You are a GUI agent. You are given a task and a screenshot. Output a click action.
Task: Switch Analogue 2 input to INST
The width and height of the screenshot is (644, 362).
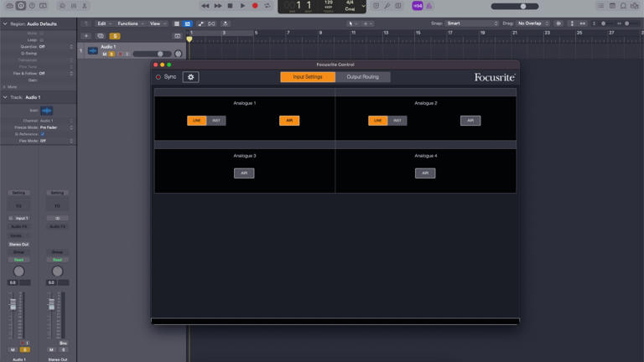(397, 121)
